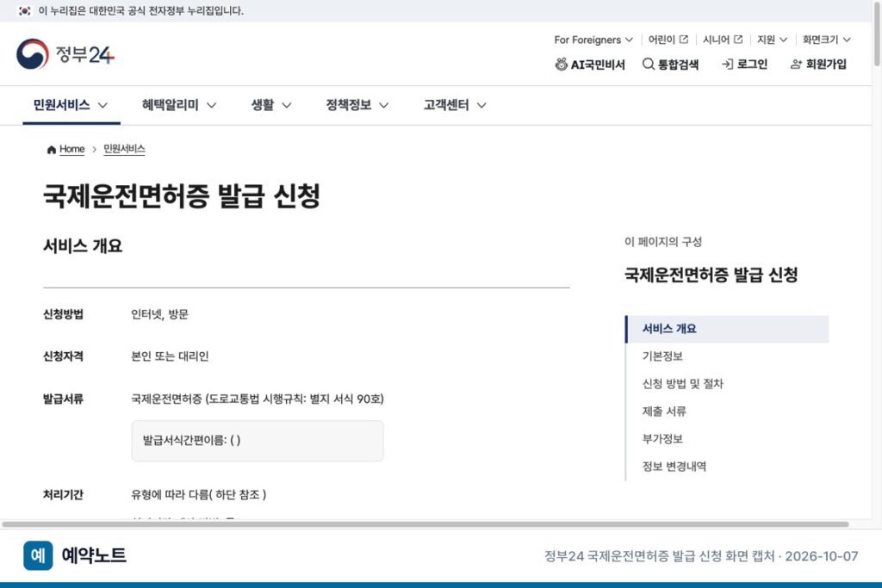Image resolution: width=882 pixels, height=588 pixels.
Task: Expand the For Foreigners dropdown
Action: pyautogui.click(x=593, y=40)
